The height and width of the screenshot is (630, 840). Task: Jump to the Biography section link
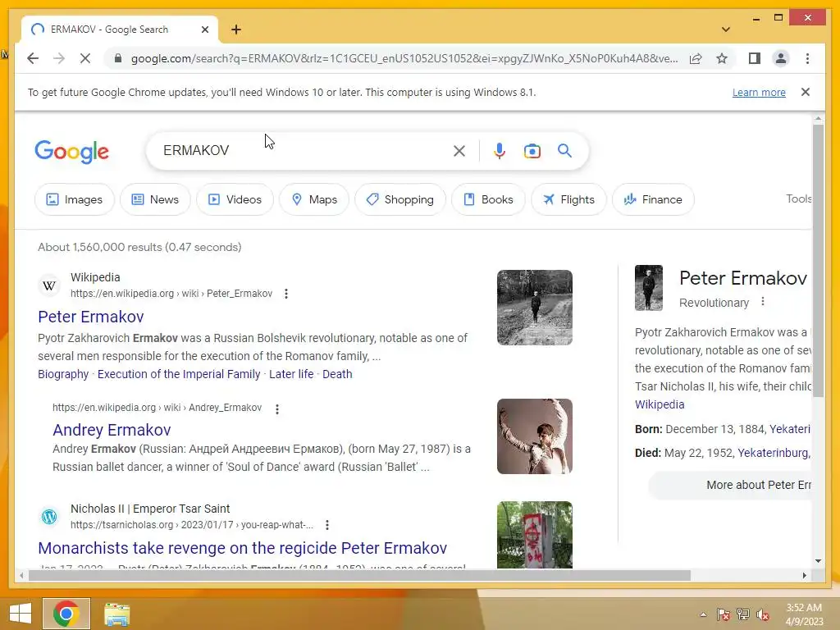pyautogui.click(x=63, y=374)
